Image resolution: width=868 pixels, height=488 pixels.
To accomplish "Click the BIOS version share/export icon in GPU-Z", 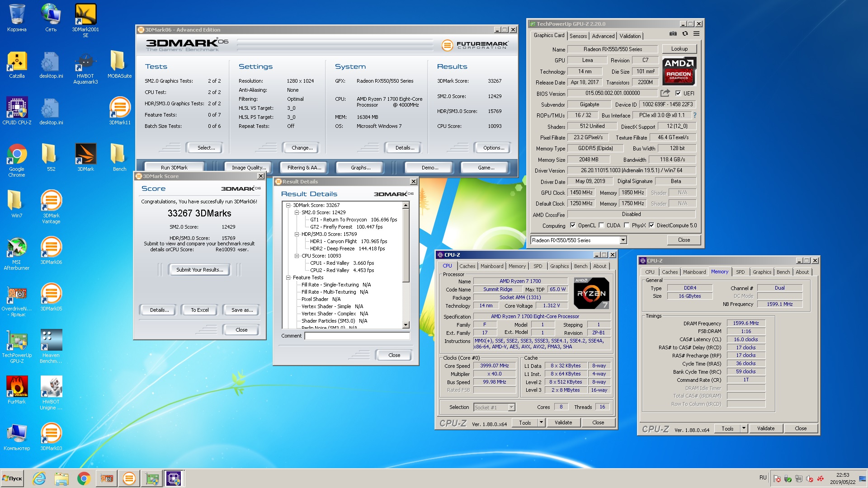I will tap(665, 93).
